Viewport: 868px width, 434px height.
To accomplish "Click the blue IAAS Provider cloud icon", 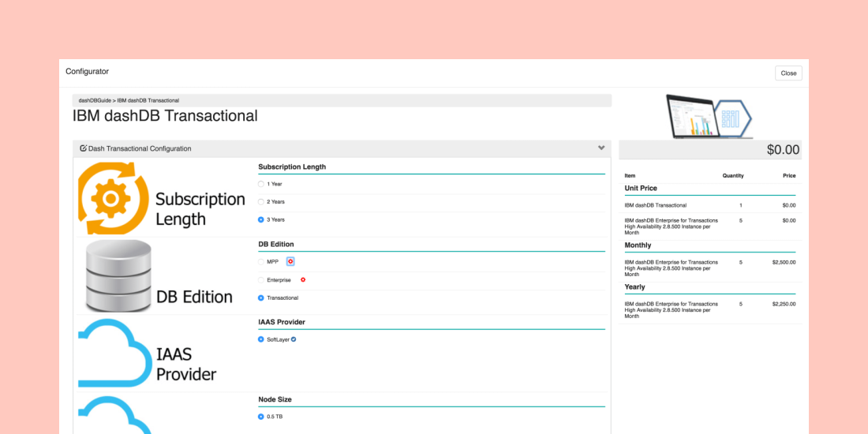I will 115,354.
